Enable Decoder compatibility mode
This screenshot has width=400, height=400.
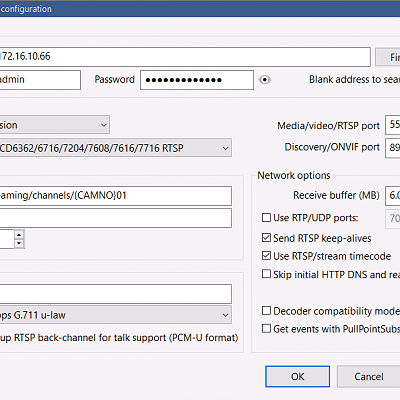pos(266,311)
